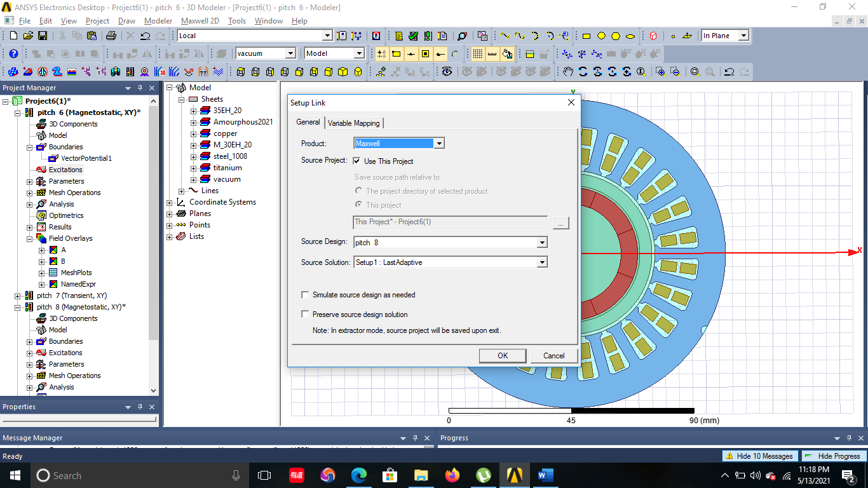This screenshot has width=868, height=488.
Task: Select the Draw regular polygon tool
Action: tap(616, 36)
